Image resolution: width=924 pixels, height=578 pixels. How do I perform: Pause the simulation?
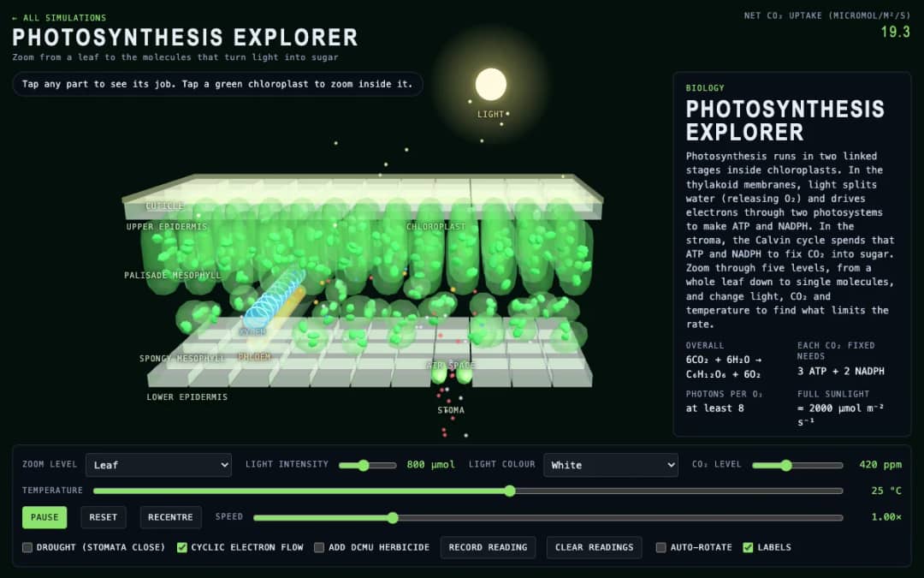point(44,517)
